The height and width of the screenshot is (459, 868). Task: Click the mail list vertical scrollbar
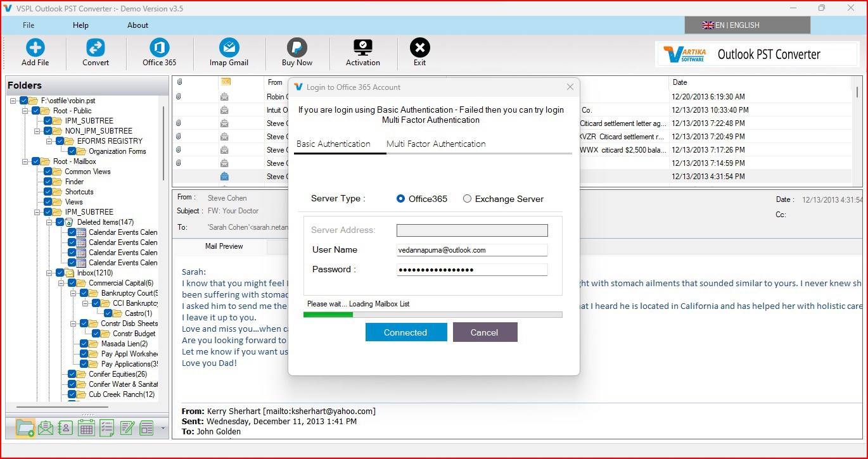858,91
